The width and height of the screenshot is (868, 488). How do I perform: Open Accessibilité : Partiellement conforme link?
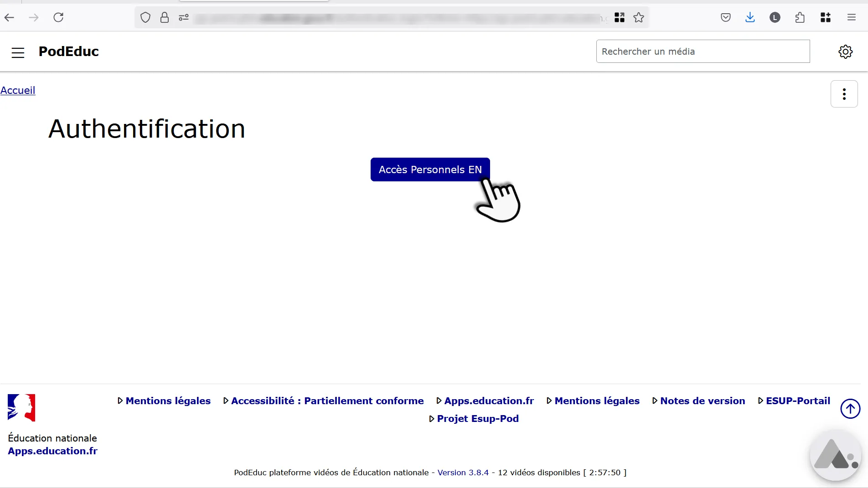(327, 401)
